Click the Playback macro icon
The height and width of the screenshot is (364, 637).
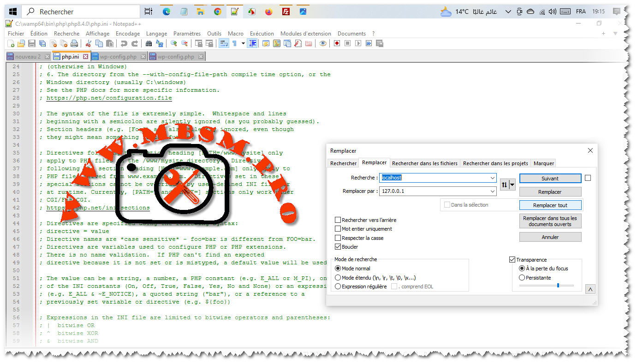click(x=358, y=43)
